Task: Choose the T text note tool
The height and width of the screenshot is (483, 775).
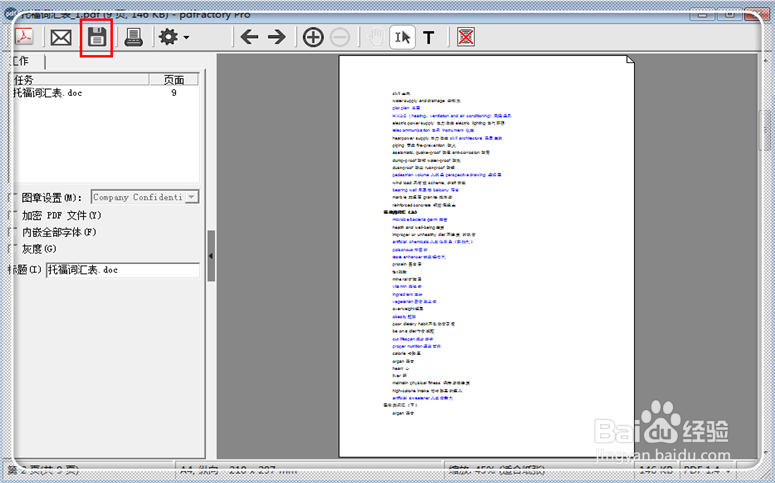Action: pos(429,37)
